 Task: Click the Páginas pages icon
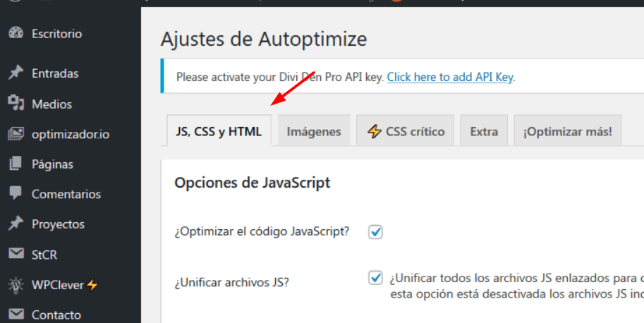pyautogui.click(x=16, y=164)
